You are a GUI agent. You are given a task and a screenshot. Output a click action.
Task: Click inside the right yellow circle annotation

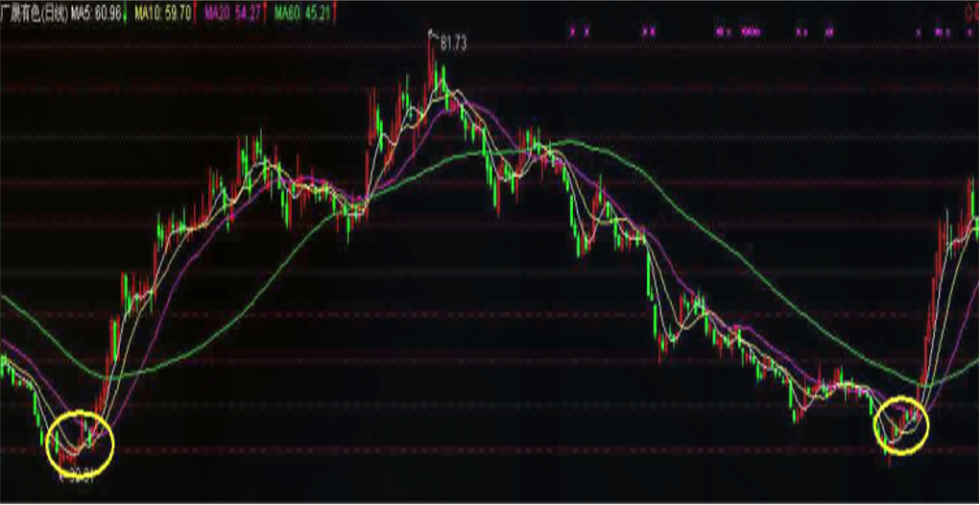901,425
